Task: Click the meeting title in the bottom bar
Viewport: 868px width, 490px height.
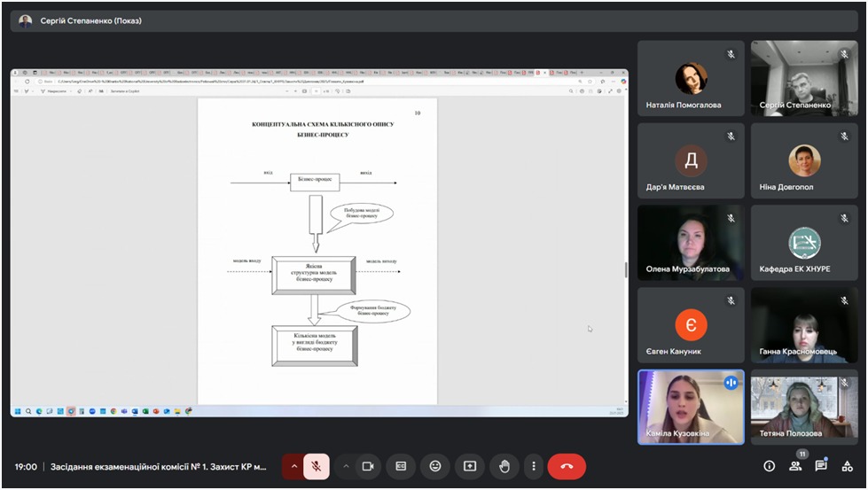Action: (x=158, y=466)
